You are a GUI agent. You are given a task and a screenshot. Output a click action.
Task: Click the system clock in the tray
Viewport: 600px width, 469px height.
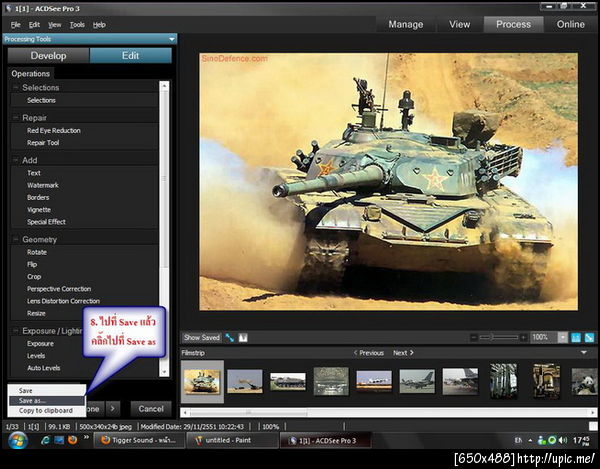[x=581, y=441]
